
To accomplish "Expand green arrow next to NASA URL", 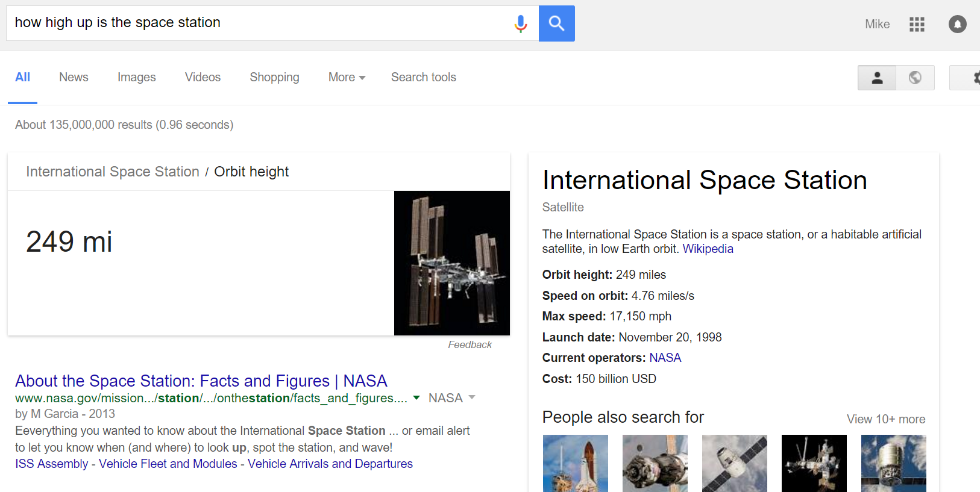I will click(416, 398).
